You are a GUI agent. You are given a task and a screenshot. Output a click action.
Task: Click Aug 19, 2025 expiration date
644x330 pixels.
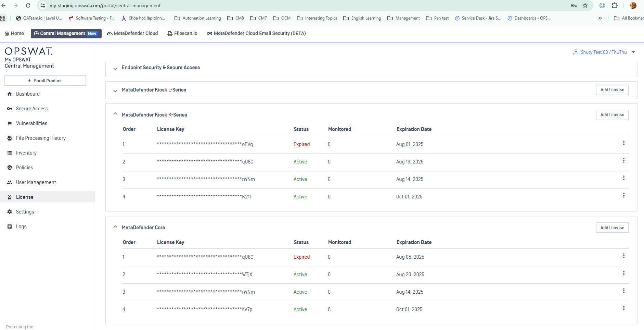click(410, 162)
